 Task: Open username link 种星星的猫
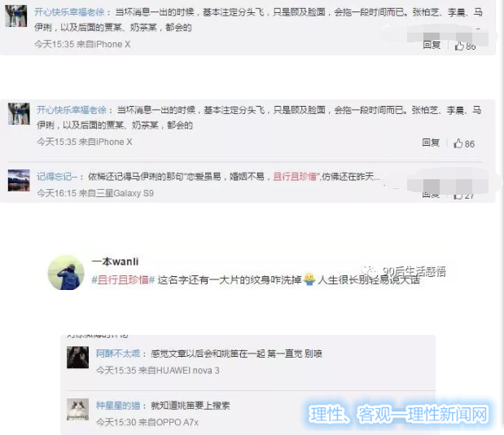pyautogui.click(x=118, y=406)
